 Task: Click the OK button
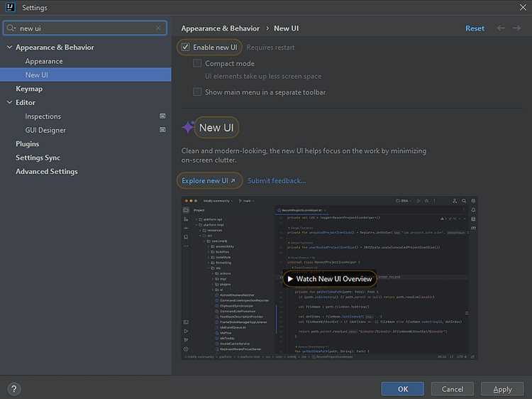402,389
